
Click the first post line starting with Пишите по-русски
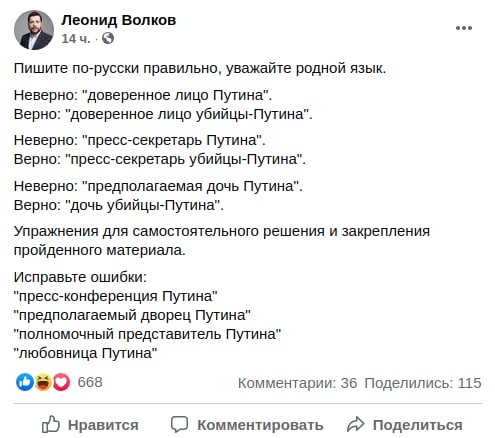(x=200, y=68)
